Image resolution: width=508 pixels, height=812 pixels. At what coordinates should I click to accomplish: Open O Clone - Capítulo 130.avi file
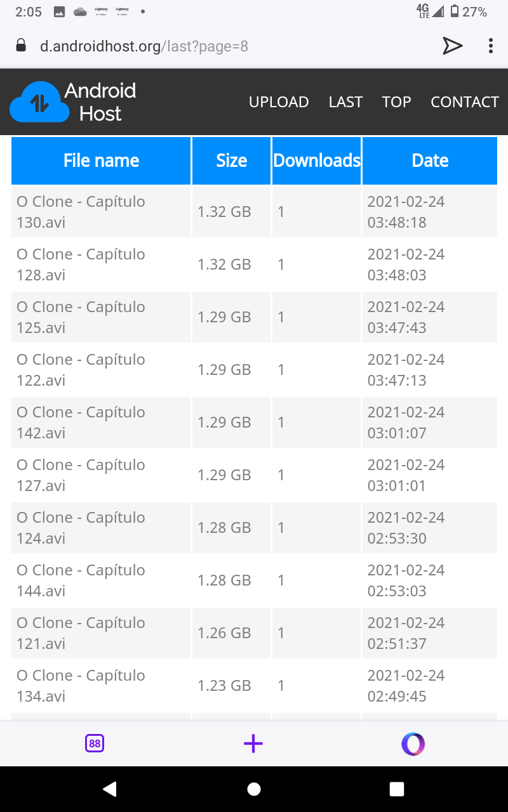coord(81,212)
